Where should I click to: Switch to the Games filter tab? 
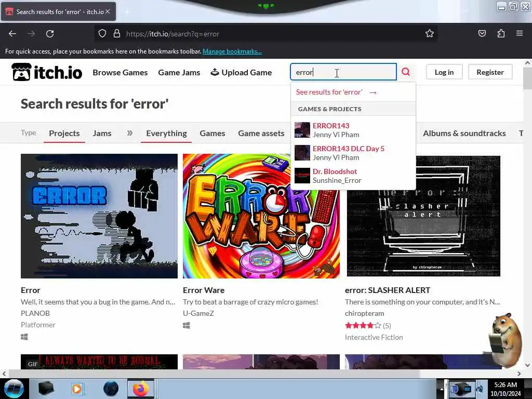pyautogui.click(x=212, y=134)
